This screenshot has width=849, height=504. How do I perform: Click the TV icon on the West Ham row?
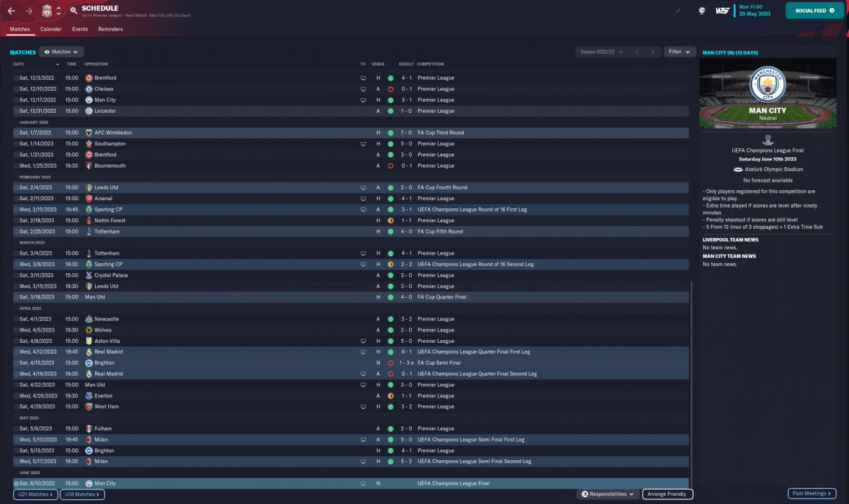point(363,407)
